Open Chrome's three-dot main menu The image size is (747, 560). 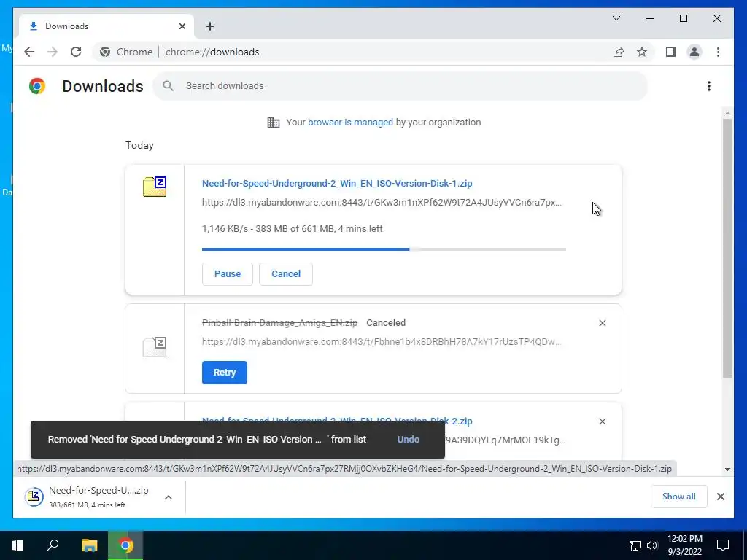(x=718, y=52)
